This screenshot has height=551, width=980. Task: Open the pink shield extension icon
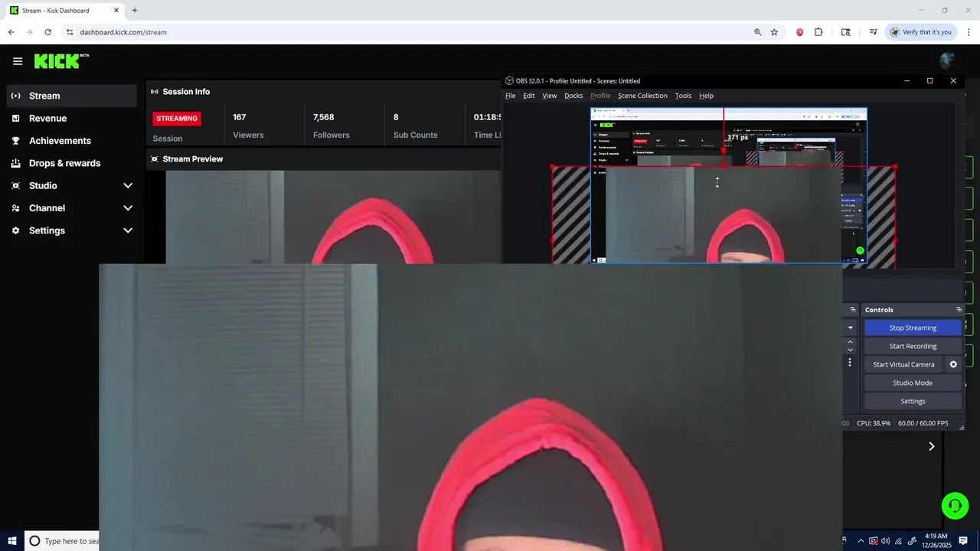pyautogui.click(x=799, y=32)
